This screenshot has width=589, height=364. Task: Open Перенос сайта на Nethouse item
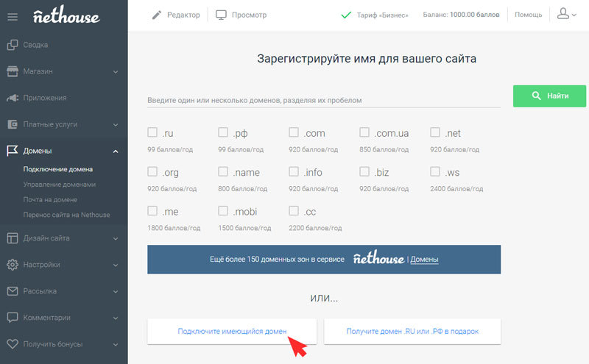pyautogui.click(x=66, y=215)
